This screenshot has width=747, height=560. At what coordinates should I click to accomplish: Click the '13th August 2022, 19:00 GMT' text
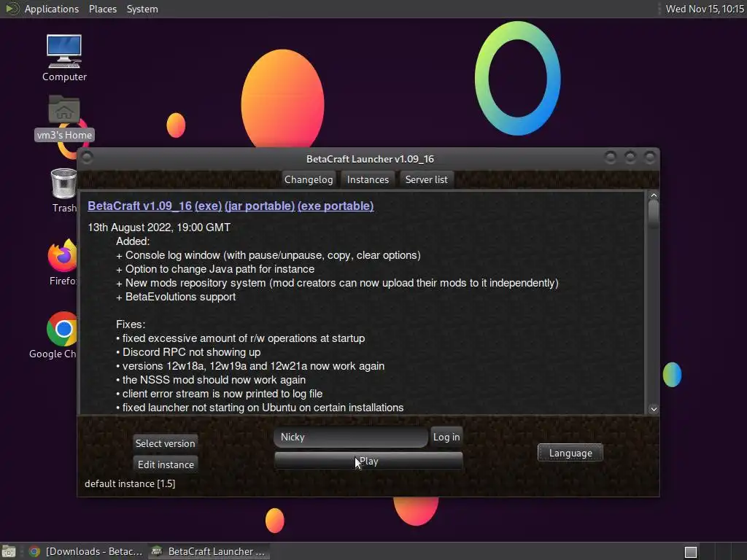pos(159,227)
